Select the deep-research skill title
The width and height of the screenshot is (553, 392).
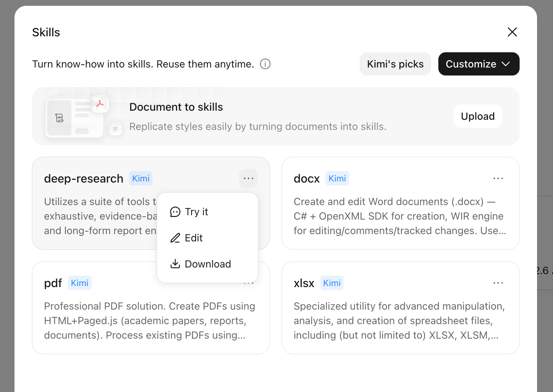pyautogui.click(x=83, y=179)
